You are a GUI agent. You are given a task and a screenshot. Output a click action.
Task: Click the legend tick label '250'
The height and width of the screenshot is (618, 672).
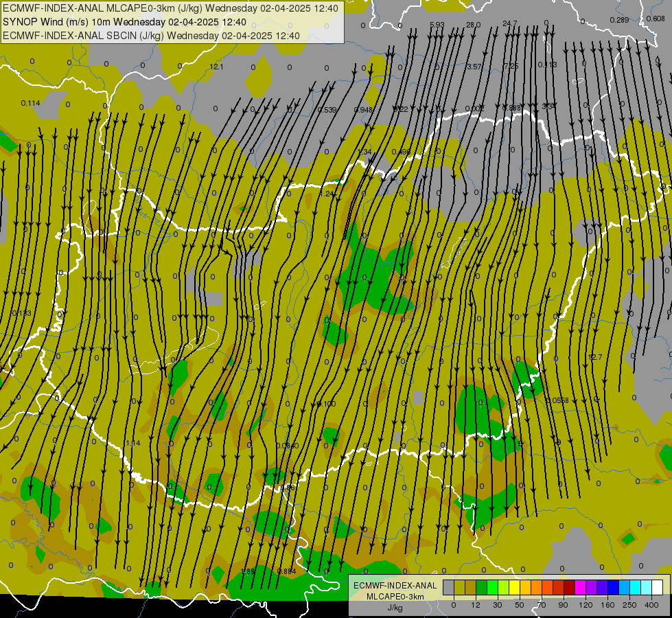click(629, 605)
